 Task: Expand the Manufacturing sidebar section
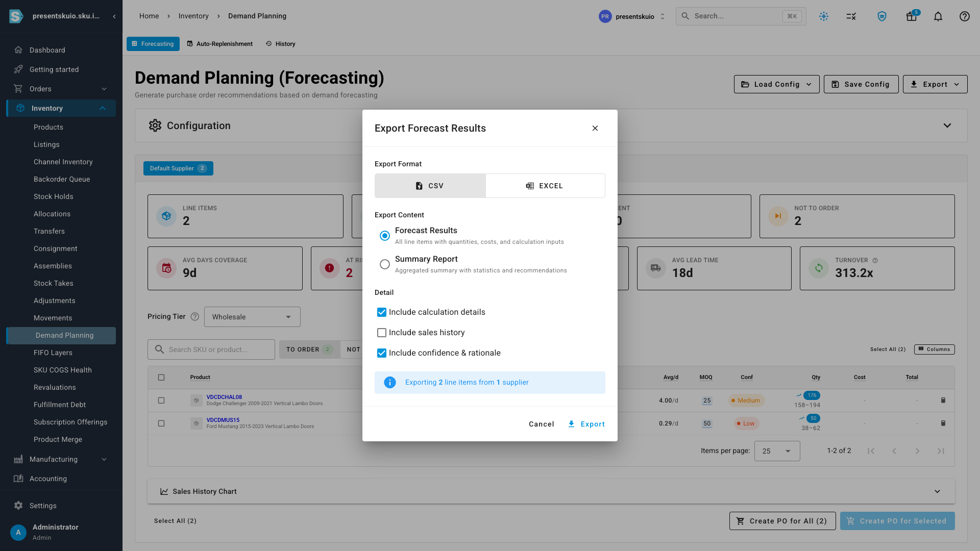click(x=61, y=459)
